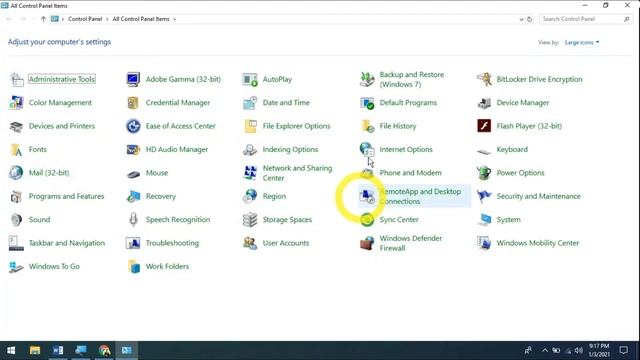Expand the View by Large icons dropdown
Screen dimensions: 640x360
pos(582,42)
